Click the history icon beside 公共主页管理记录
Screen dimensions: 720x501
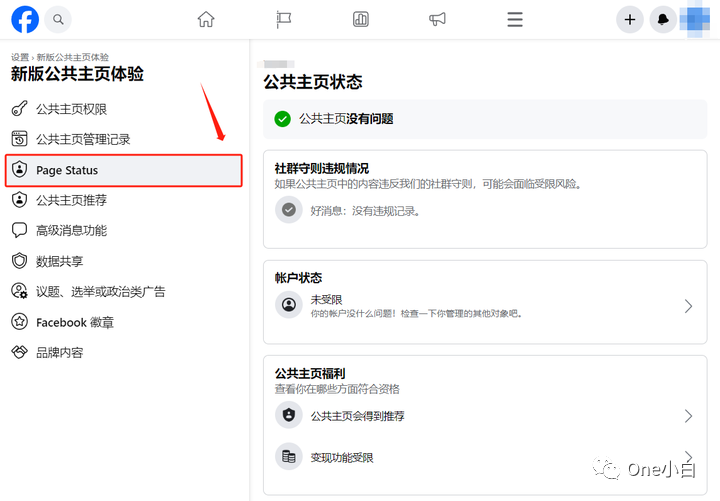coord(19,139)
